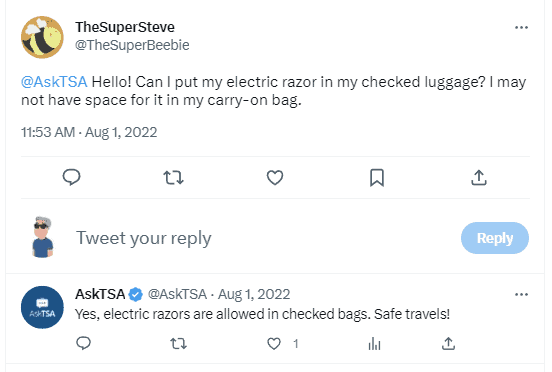552x372 pixels.
Task: Retweet the AskTSA reply
Action: point(178,343)
